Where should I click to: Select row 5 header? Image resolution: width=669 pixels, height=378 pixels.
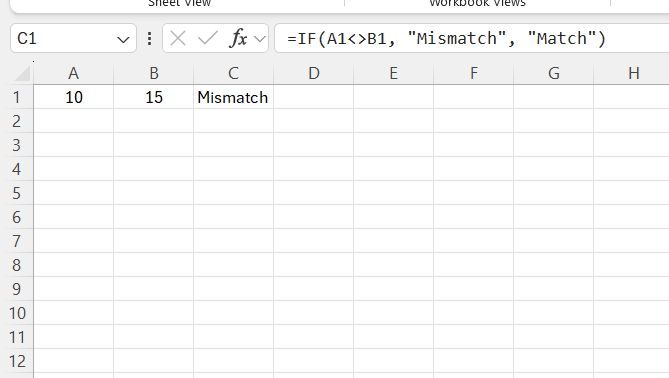click(x=17, y=193)
